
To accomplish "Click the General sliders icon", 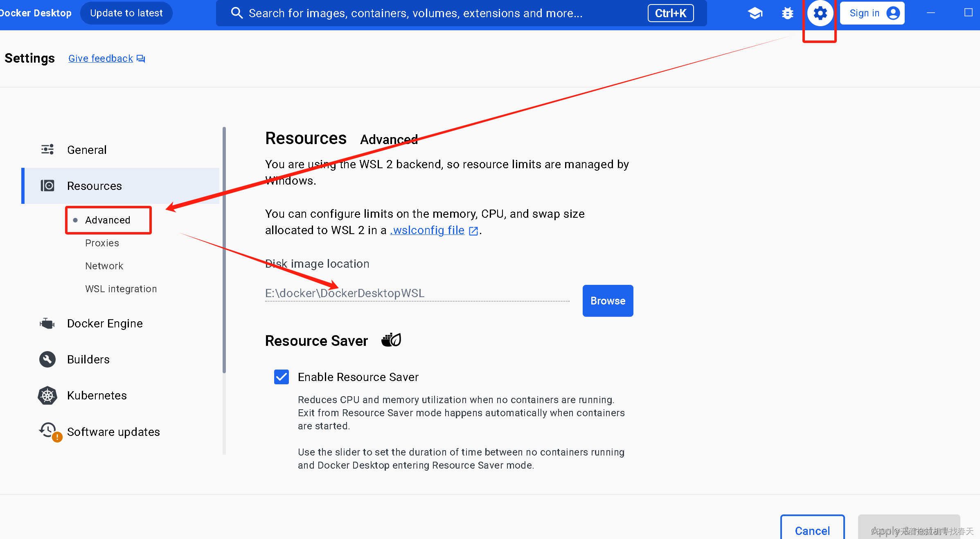I will (47, 149).
